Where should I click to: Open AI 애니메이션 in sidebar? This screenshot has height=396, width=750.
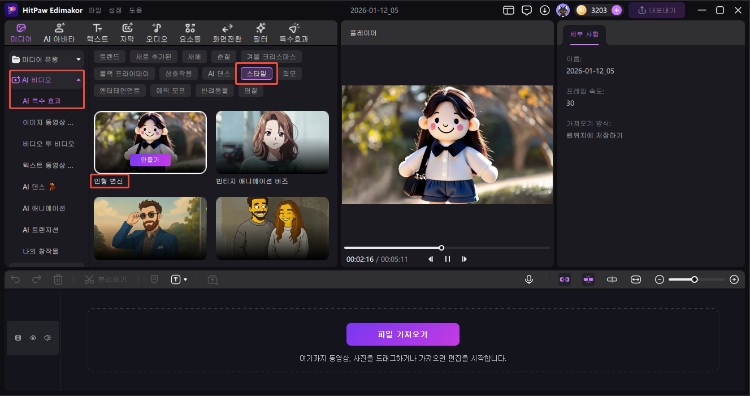pyautogui.click(x=44, y=208)
